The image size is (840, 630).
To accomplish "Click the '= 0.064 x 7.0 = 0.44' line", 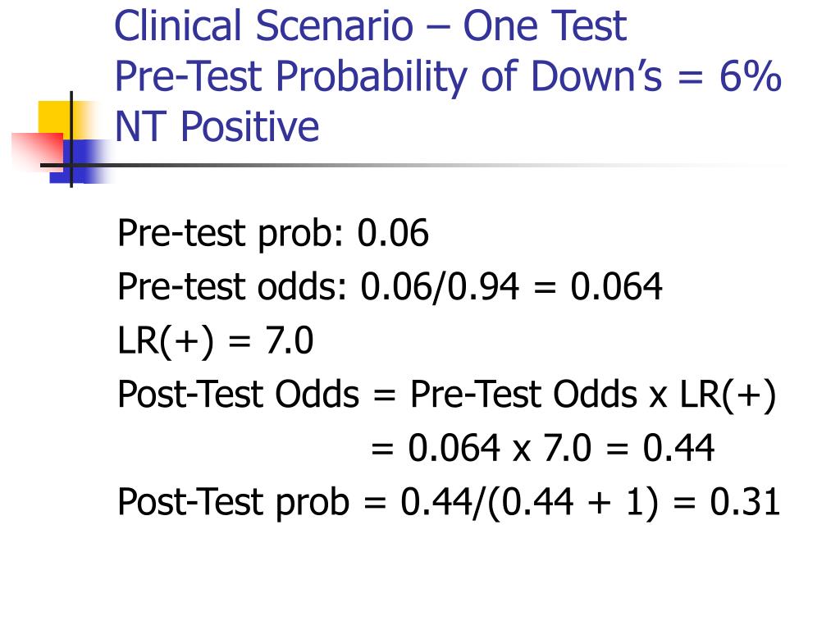I will point(543,448).
